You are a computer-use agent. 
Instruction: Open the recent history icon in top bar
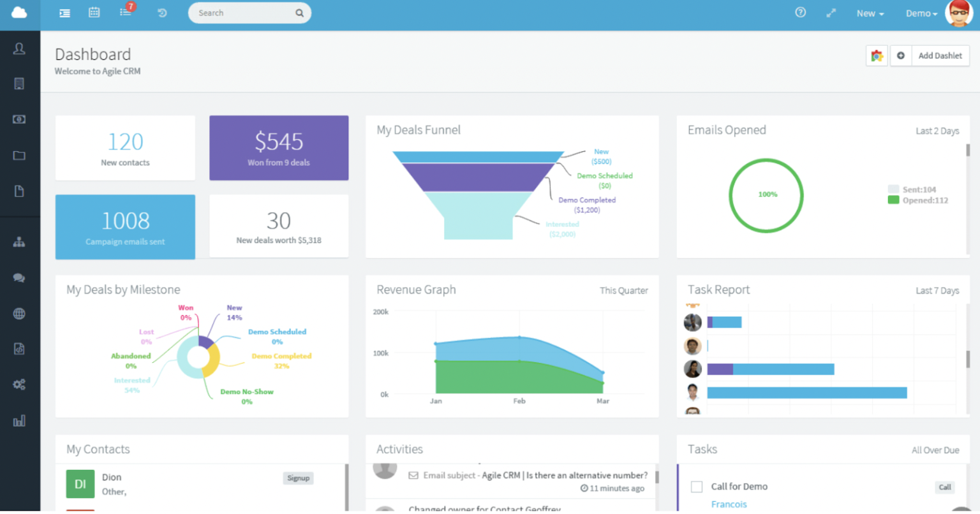[x=161, y=13]
